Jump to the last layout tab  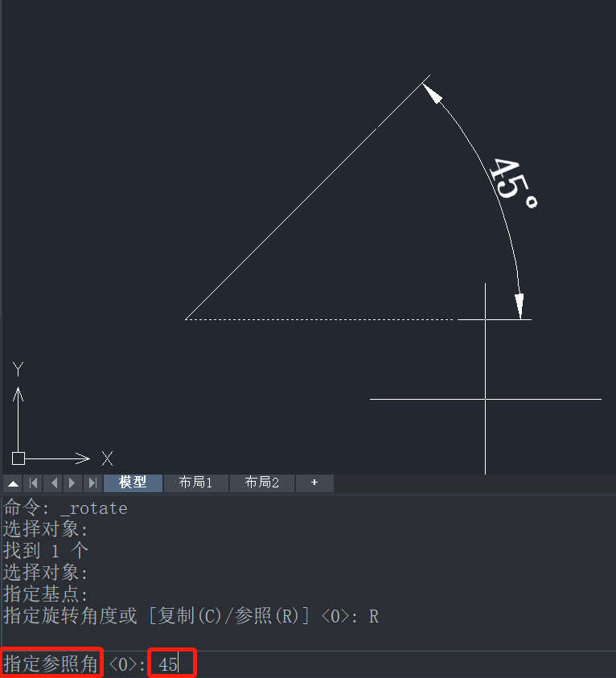(x=92, y=483)
